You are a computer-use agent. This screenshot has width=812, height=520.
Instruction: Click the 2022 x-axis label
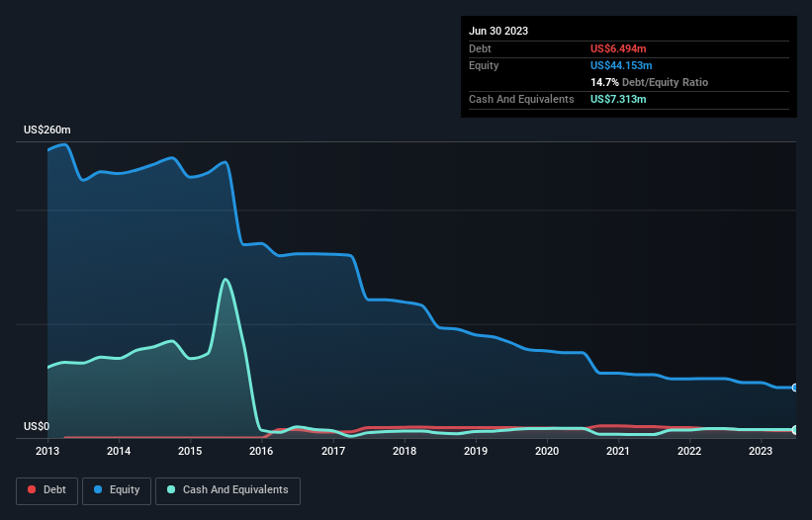[x=689, y=451]
